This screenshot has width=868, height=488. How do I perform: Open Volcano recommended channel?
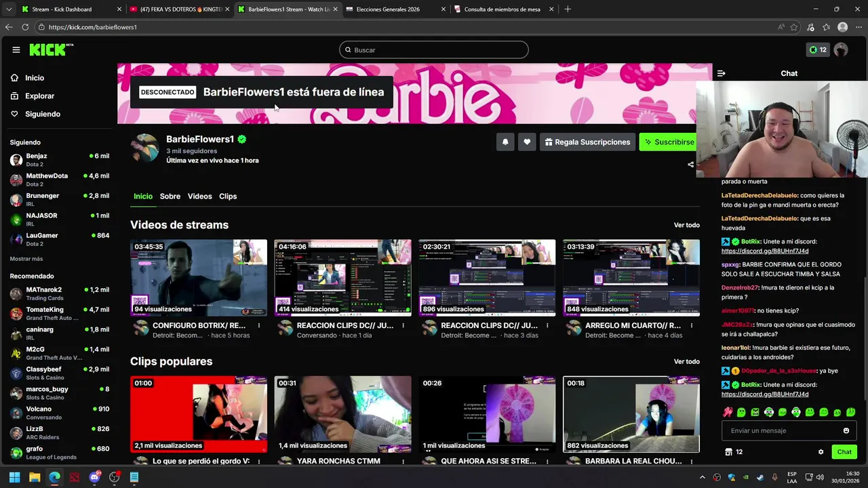(x=59, y=413)
